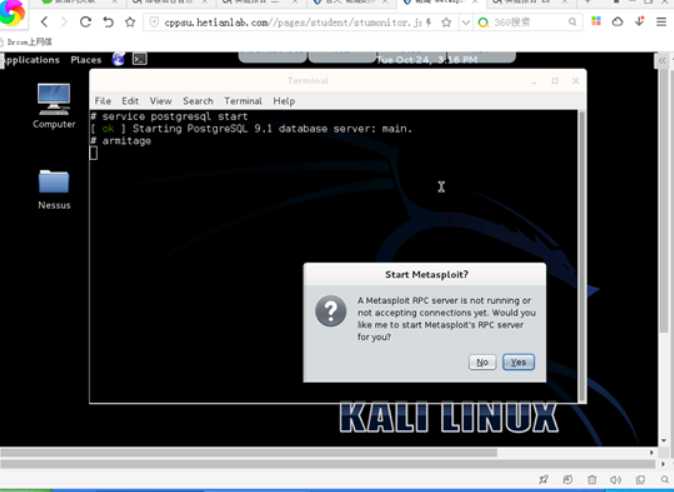Open the terminal File menu
The height and width of the screenshot is (492, 674).
103,101
